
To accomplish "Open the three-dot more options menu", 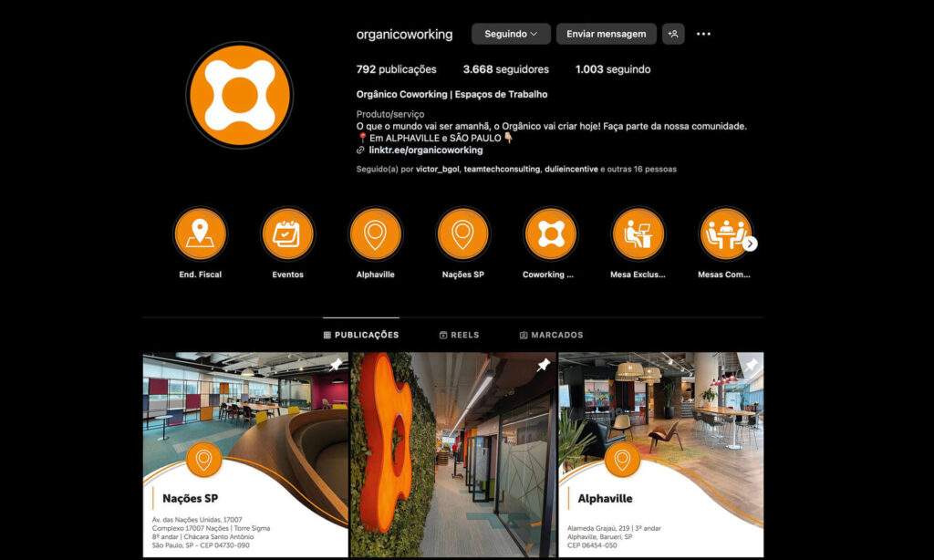I will click(703, 34).
